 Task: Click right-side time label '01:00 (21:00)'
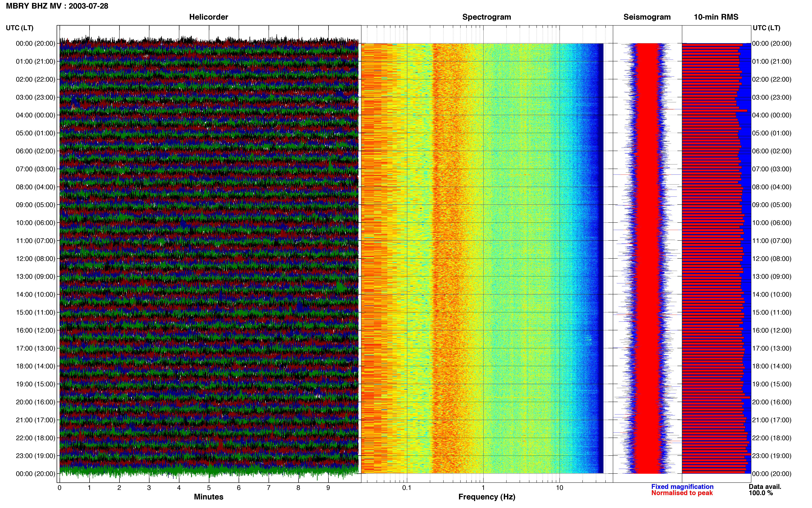[x=772, y=61]
